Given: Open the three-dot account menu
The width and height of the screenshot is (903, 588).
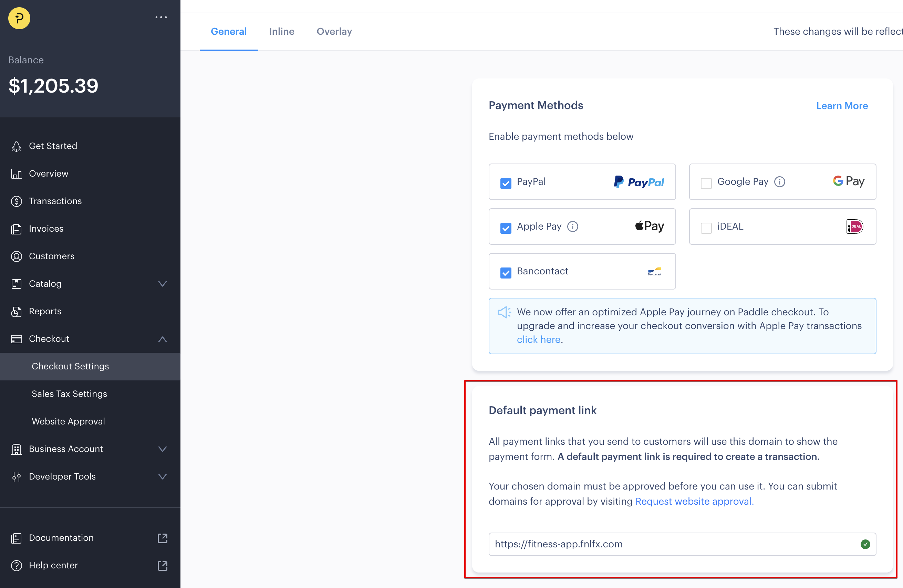Looking at the screenshot, I should [161, 18].
